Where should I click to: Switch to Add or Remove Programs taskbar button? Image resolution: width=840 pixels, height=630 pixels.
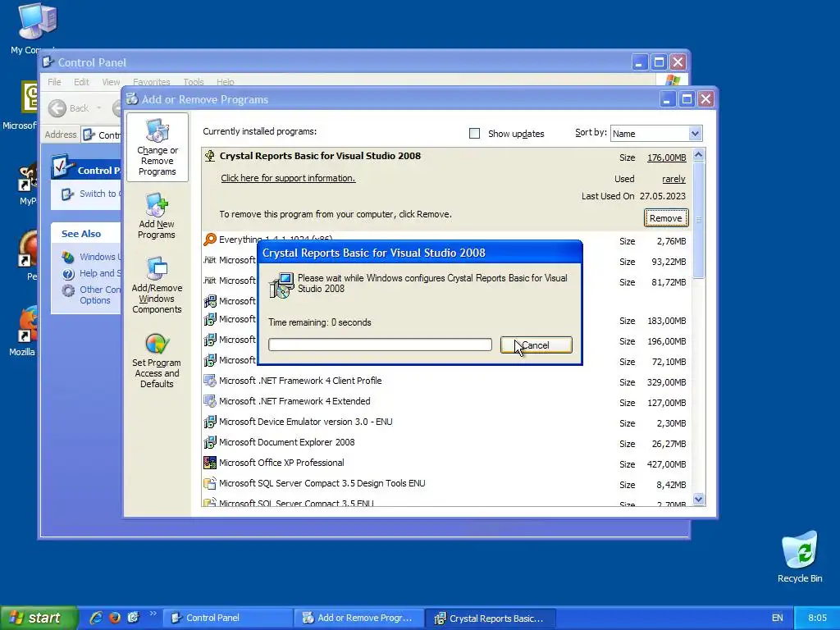point(359,618)
